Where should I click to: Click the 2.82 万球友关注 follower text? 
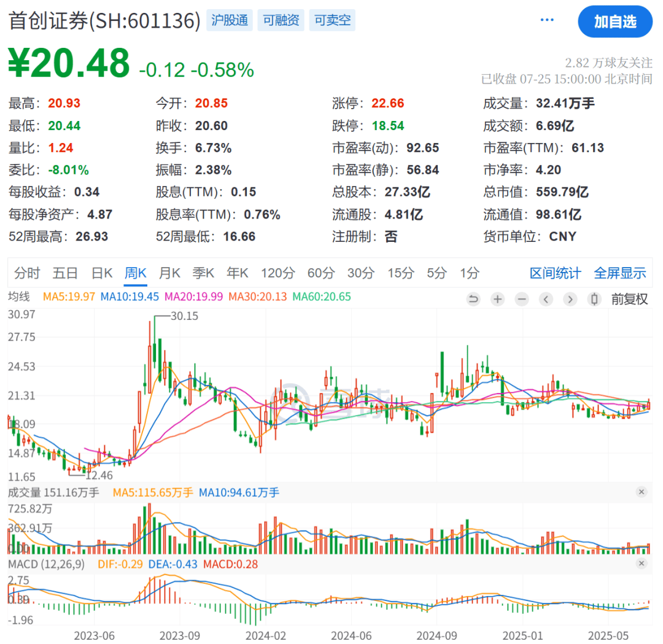pos(608,63)
